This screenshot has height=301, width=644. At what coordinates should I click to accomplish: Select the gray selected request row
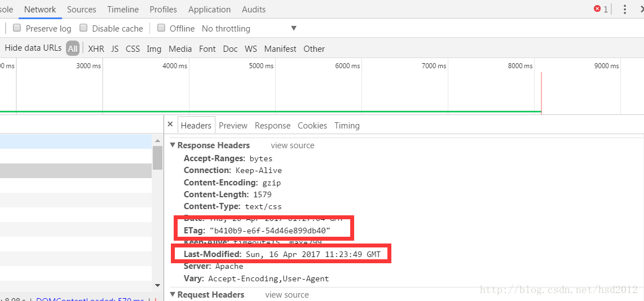click(76, 171)
